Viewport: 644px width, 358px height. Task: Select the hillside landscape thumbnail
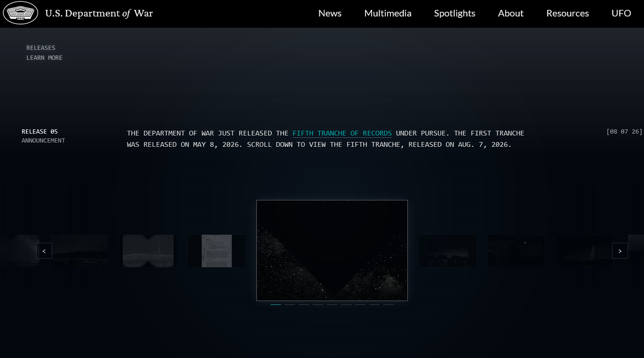click(x=80, y=251)
